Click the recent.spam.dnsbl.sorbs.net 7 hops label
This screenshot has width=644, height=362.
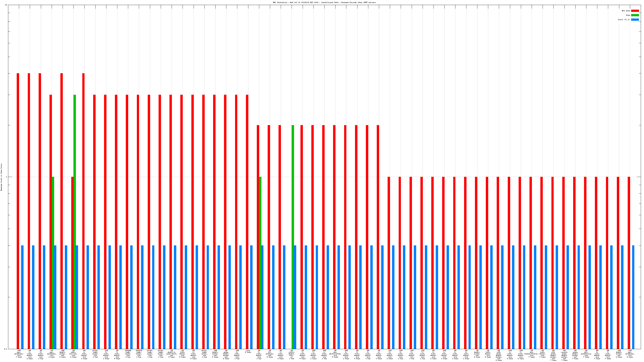[564, 355]
